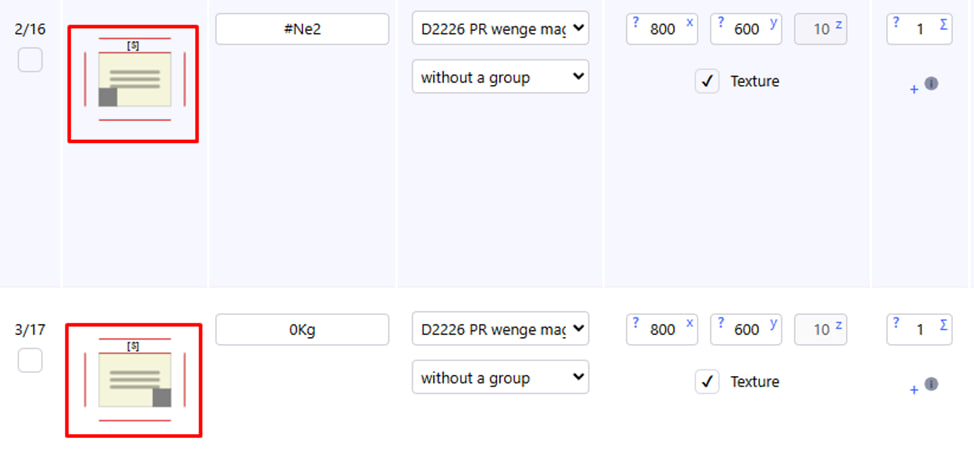The height and width of the screenshot is (452, 974).
Task: Click the question mark beside y value in row 3/17
Action: 719,322
